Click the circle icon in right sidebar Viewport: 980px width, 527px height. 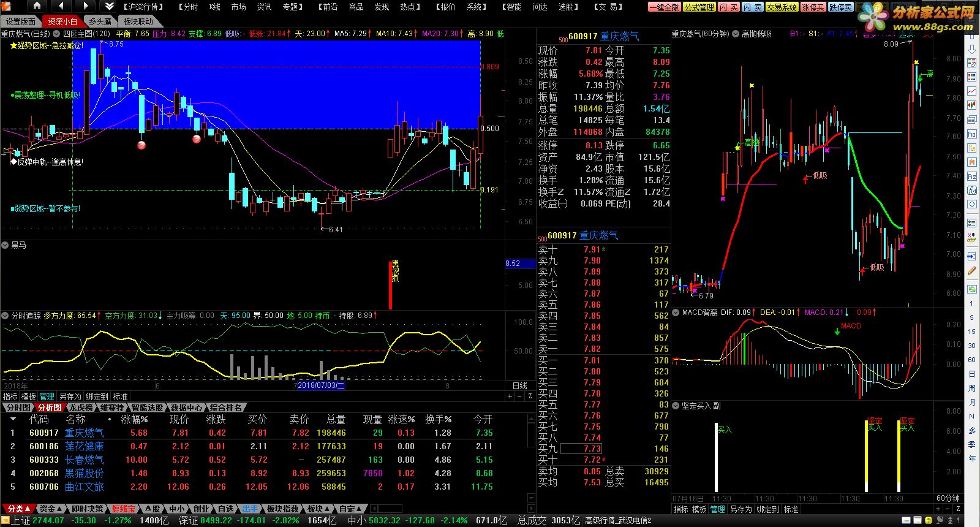point(972,204)
